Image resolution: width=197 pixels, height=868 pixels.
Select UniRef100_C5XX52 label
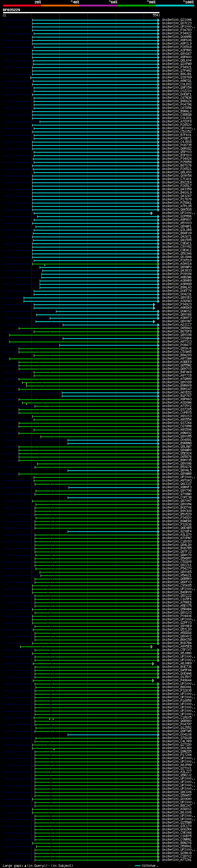tap(177, 132)
